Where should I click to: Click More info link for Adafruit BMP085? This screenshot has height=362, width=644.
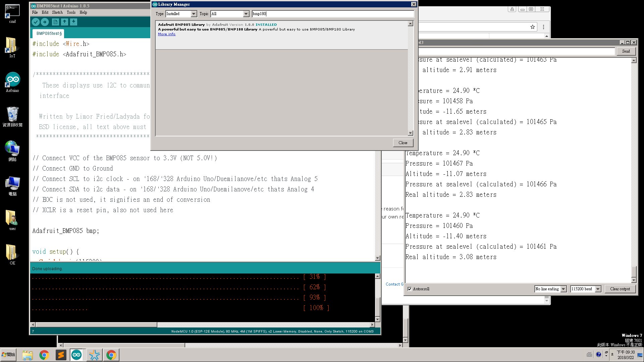click(167, 34)
